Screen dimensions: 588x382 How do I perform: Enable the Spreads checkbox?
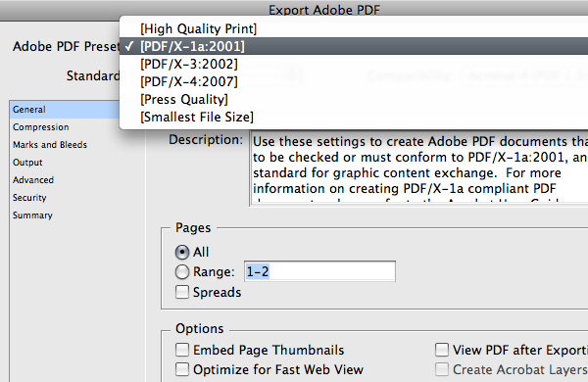coord(182,292)
